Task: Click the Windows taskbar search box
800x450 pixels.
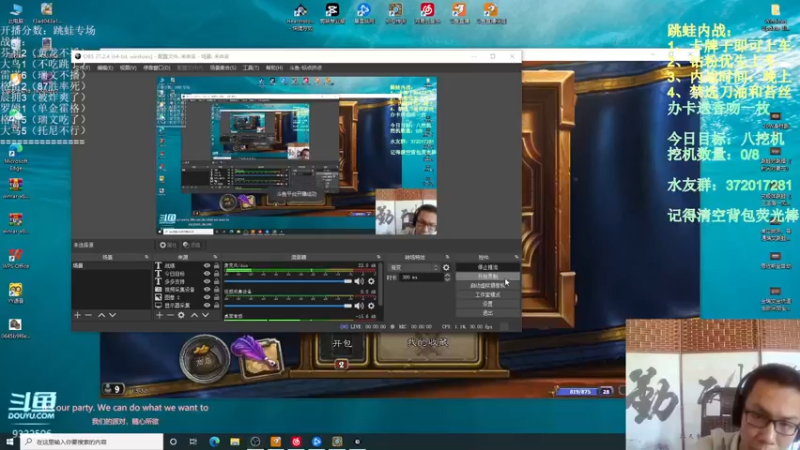Action: pyautogui.click(x=92, y=442)
